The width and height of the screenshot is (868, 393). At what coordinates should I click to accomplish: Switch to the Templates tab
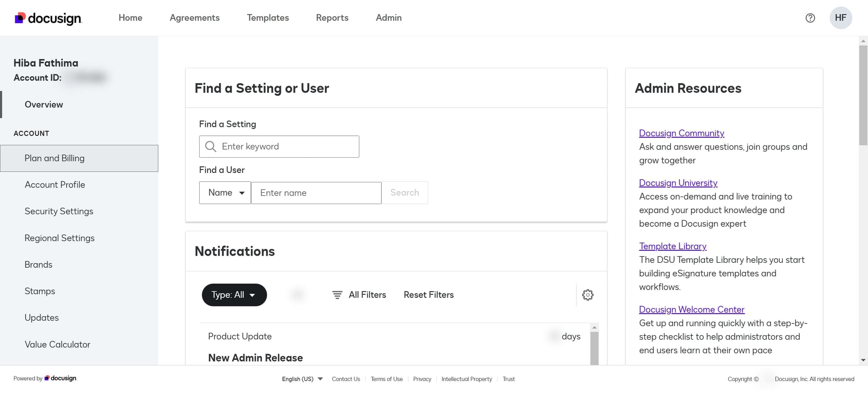268,18
